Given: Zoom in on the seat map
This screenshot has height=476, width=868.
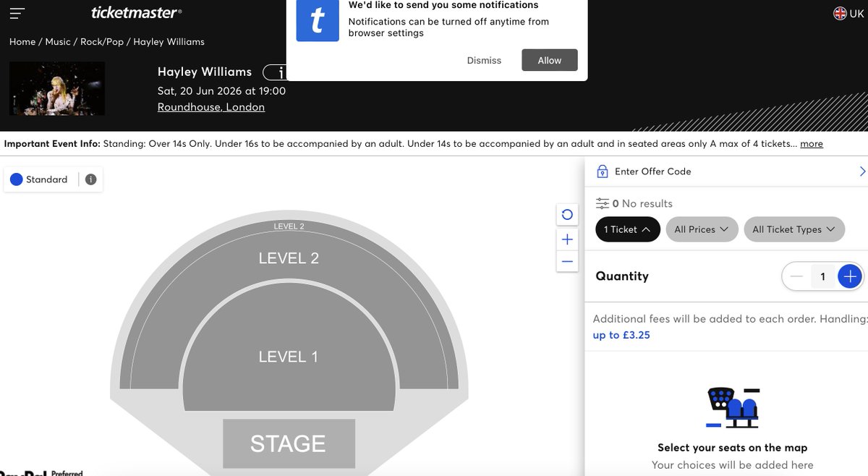Looking at the screenshot, I should point(567,239).
